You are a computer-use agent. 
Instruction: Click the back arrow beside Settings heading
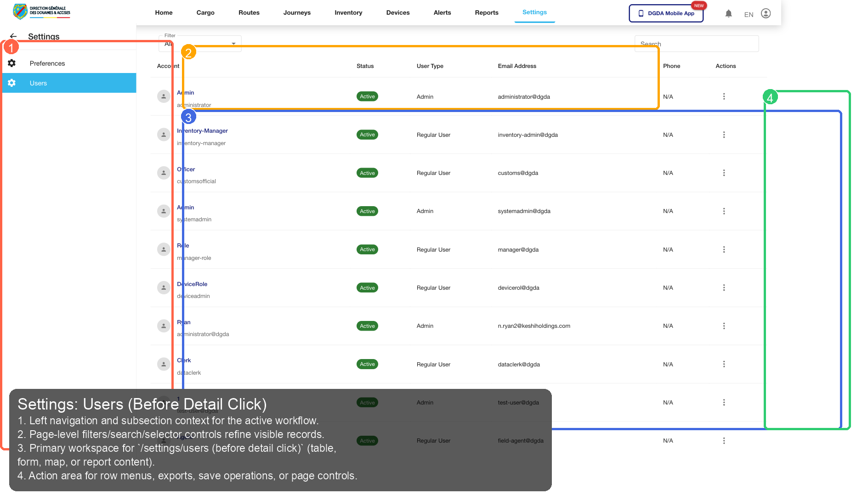tap(13, 36)
